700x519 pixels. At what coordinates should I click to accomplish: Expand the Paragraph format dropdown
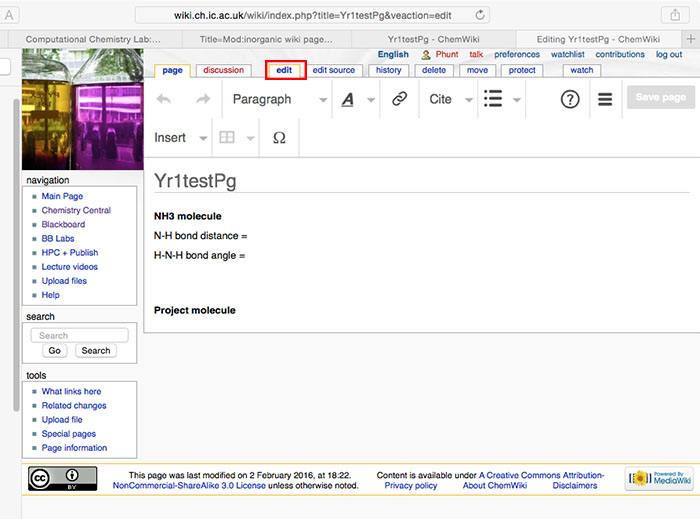(x=277, y=99)
